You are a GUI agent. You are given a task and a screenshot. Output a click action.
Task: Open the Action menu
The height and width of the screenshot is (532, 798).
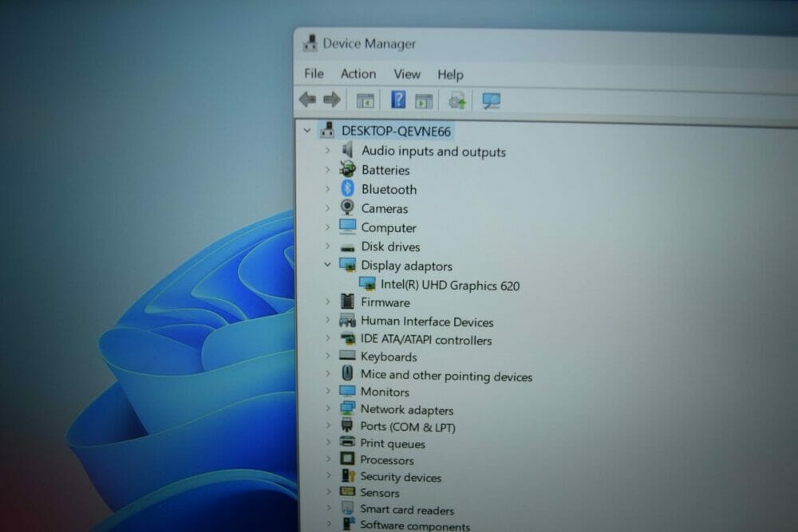coord(358,73)
